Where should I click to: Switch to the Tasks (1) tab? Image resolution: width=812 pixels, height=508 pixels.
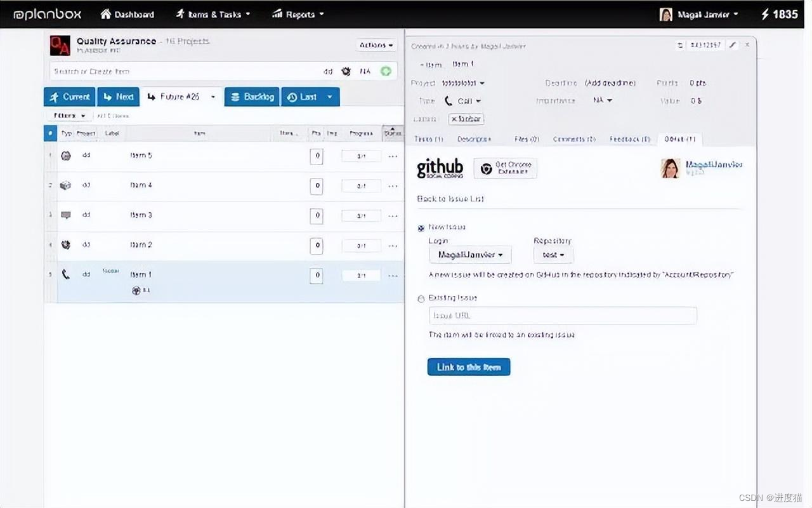[x=429, y=139]
